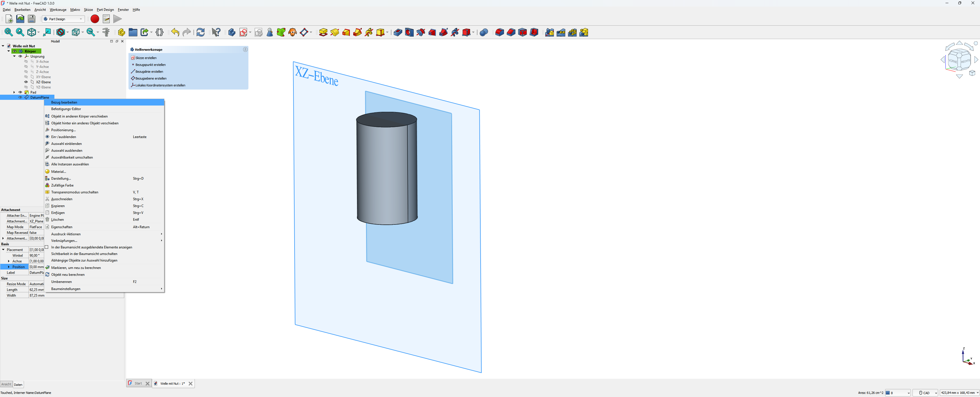Click the fit all zoom icon
Viewport: 980px width, 397px height.
(x=8, y=33)
